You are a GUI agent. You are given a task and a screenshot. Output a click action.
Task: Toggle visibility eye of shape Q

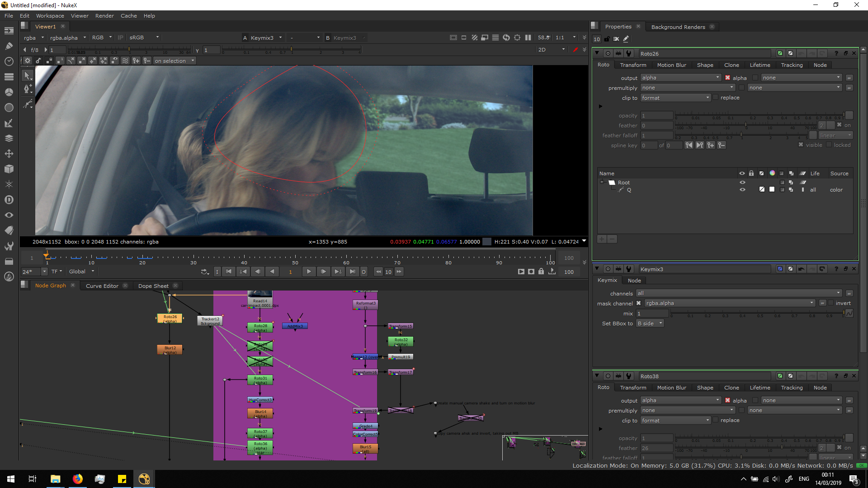click(x=742, y=190)
